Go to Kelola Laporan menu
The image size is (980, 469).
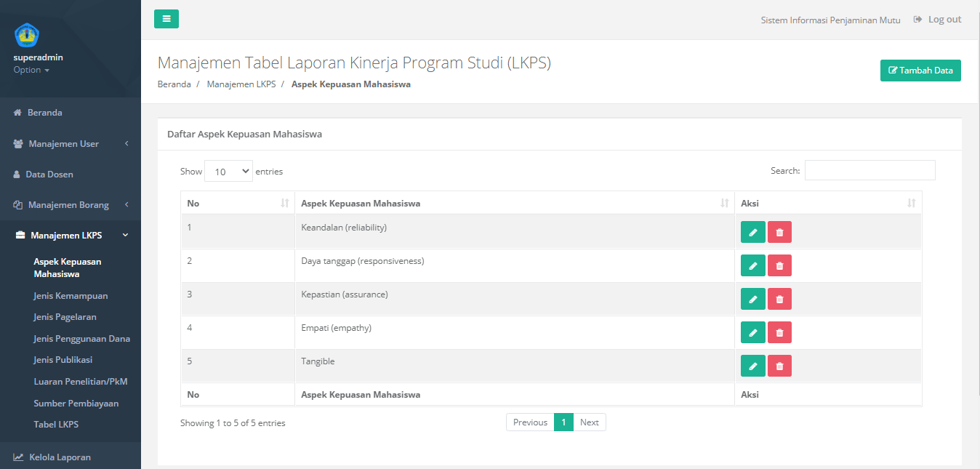60,457
